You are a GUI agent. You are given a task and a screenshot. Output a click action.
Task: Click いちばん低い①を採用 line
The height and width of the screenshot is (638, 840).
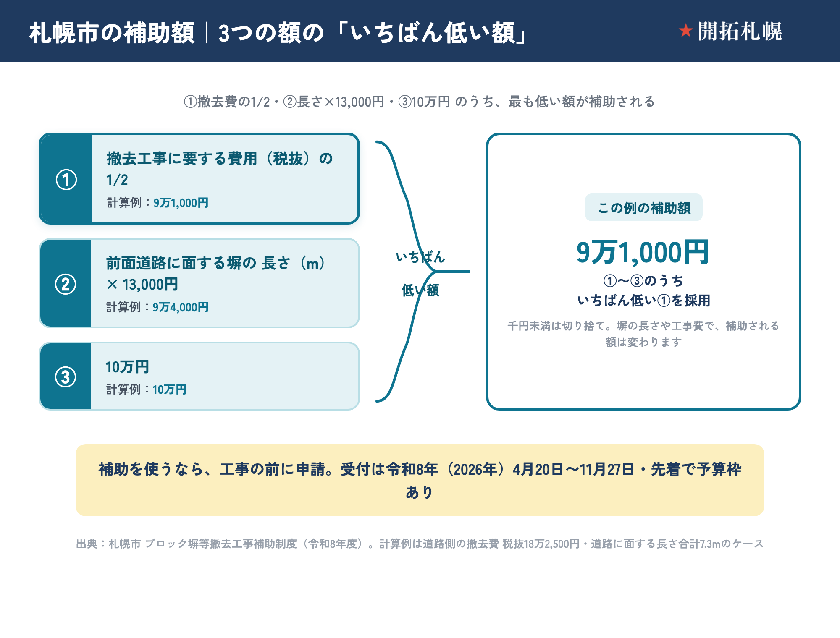tap(643, 301)
